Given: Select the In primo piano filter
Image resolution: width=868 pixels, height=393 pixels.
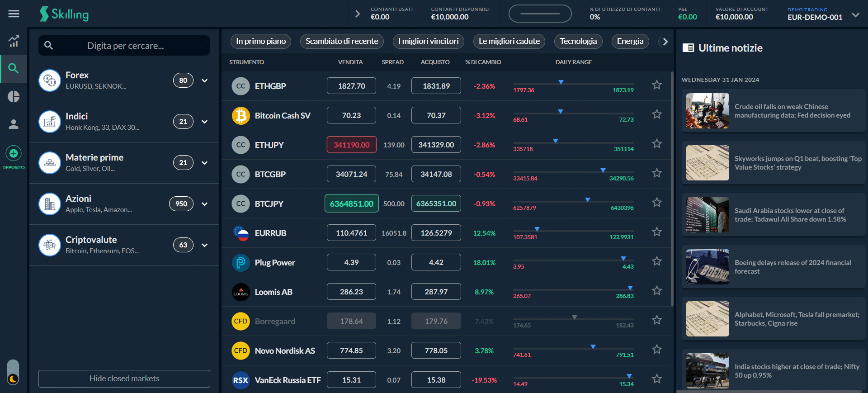Looking at the screenshot, I should click(x=261, y=41).
